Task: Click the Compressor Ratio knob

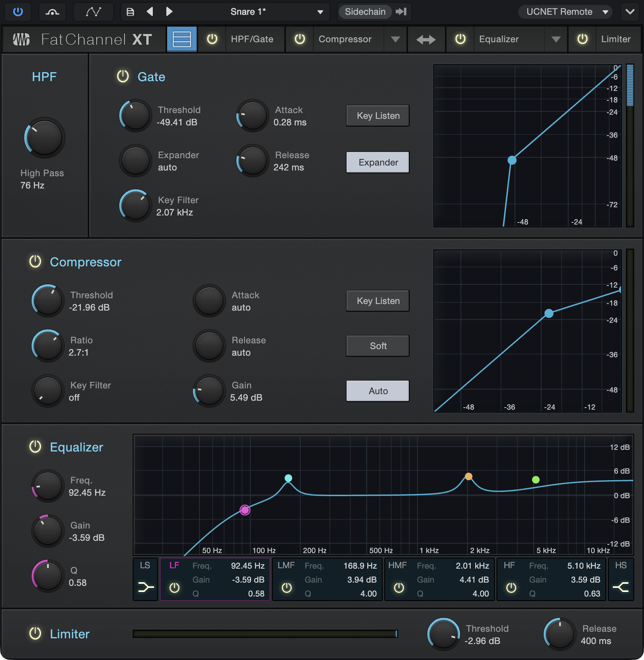Action: [48, 346]
